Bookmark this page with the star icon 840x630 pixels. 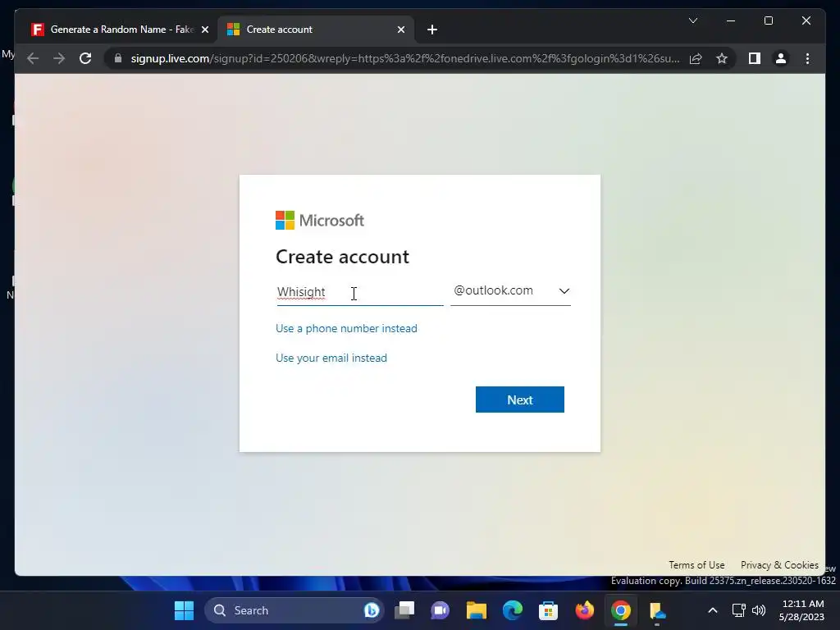click(722, 58)
